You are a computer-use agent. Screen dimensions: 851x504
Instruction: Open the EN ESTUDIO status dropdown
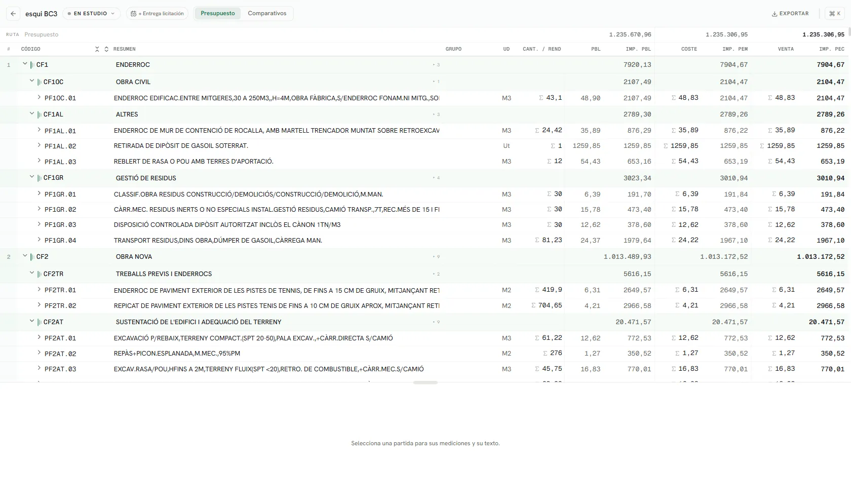tap(91, 14)
